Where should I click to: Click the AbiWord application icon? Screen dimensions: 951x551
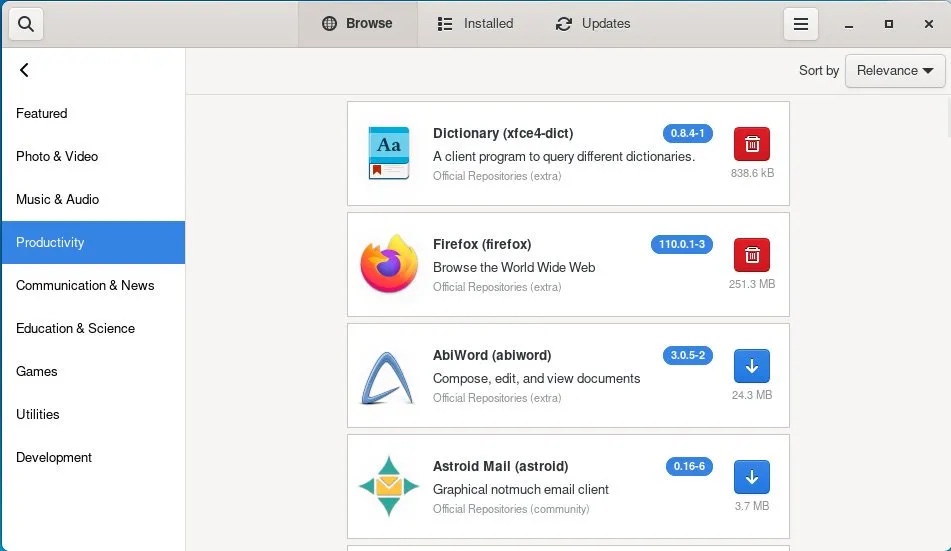coord(388,375)
